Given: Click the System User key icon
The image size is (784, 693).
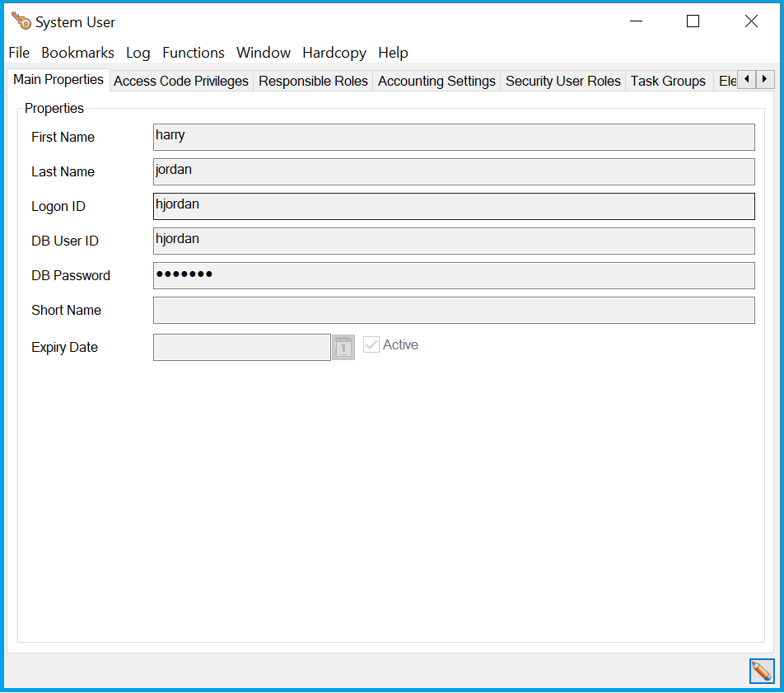Looking at the screenshot, I should [21, 21].
